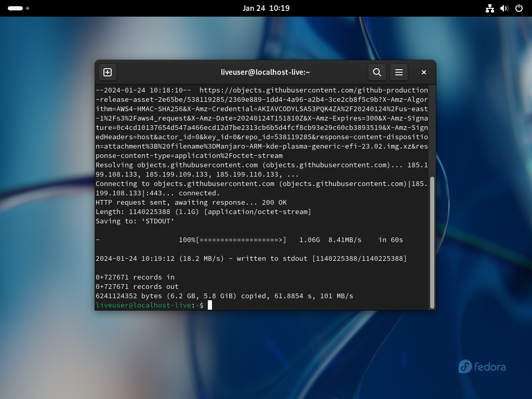Click the volume speaker icon
The width and height of the screenshot is (532, 399).
pyautogui.click(x=504, y=8)
